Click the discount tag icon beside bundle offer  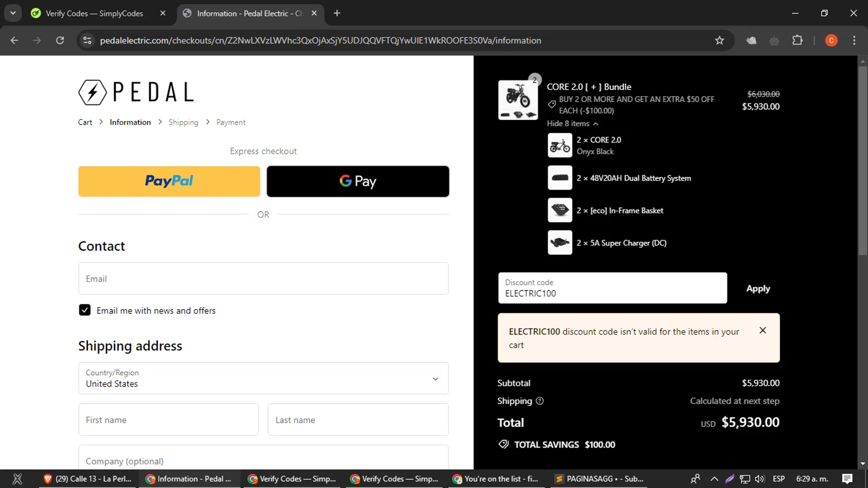(x=552, y=104)
